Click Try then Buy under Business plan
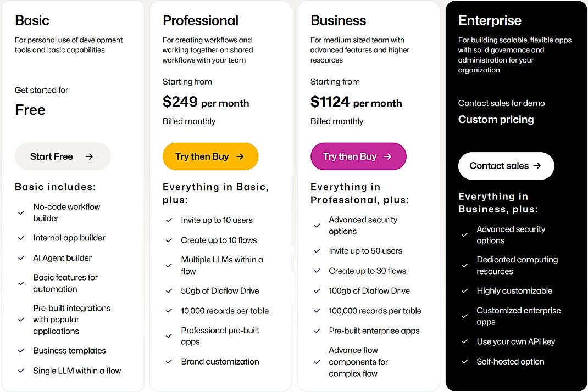The width and height of the screenshot is (588, 392). click(358, 156)
